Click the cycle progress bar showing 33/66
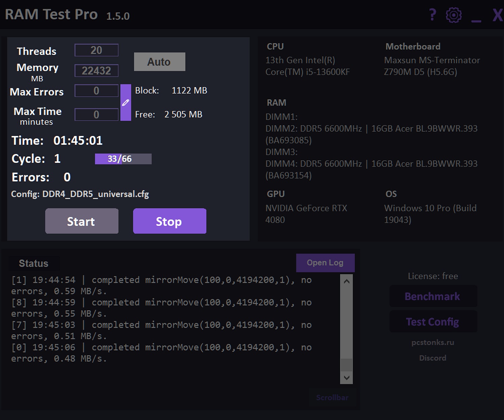 pyautogui.click(x=123, y=159)
